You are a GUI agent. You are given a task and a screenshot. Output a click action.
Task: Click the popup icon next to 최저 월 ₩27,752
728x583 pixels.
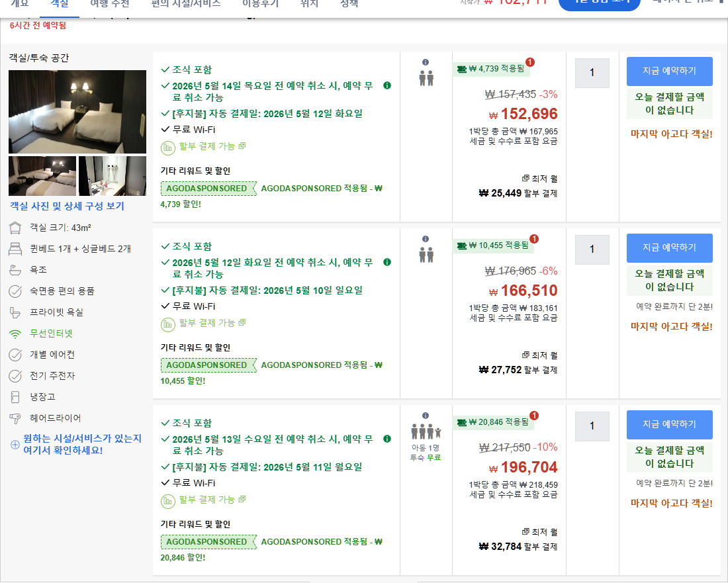[x=525, y=355]
